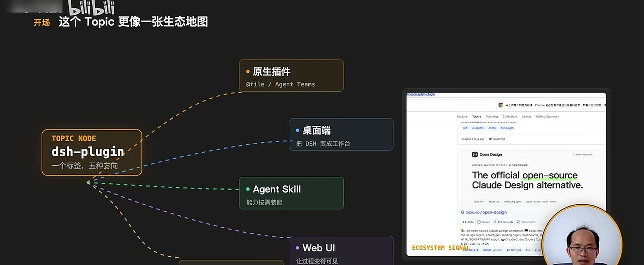Click the browser address bar showing topics/dsh-plugin

click(x=421, y=95)
